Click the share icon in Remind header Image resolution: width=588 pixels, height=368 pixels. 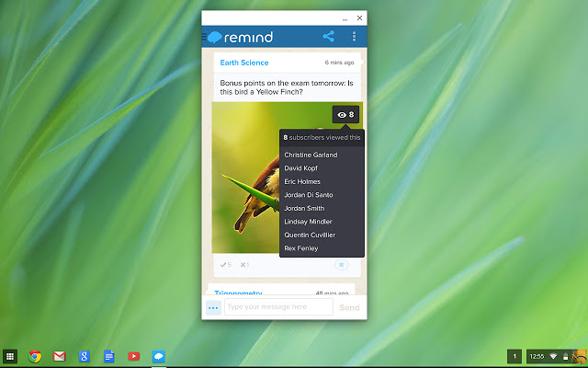click(328, 37)
